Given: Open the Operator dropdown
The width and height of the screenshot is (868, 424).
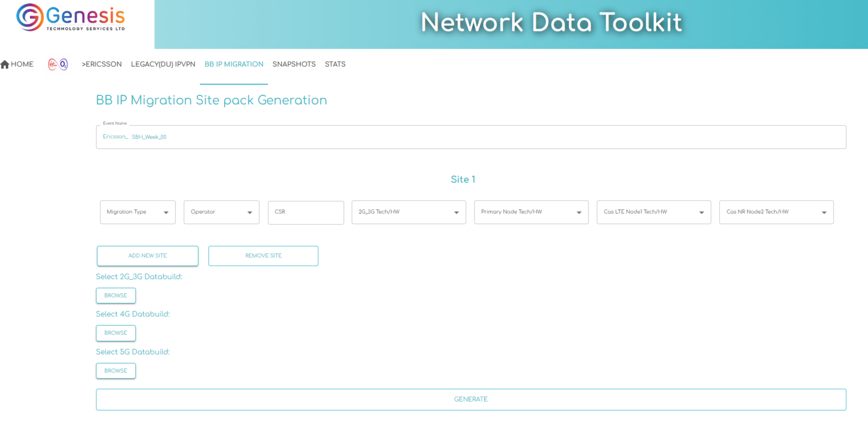Looking at the screenshot, I should click(x=221, y=212).
